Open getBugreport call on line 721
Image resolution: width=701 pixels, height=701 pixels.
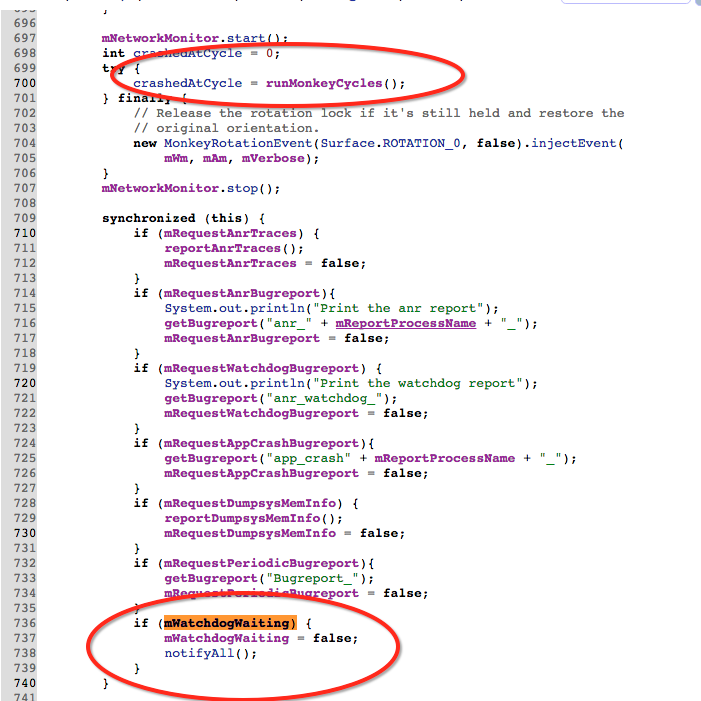(x=211, y=399)
